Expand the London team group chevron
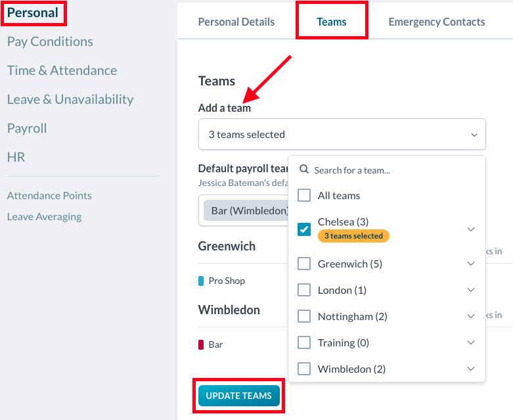 tap(471, 290)
